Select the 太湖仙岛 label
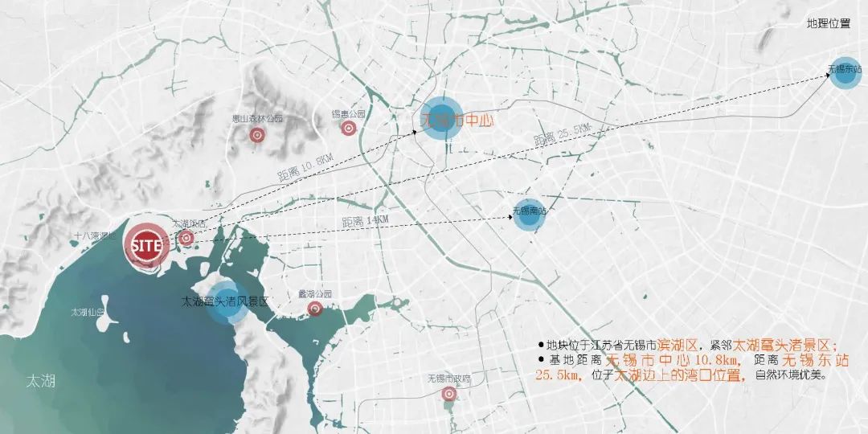The height and width of the screenshot is (434, 868). [x=88, y=312]
